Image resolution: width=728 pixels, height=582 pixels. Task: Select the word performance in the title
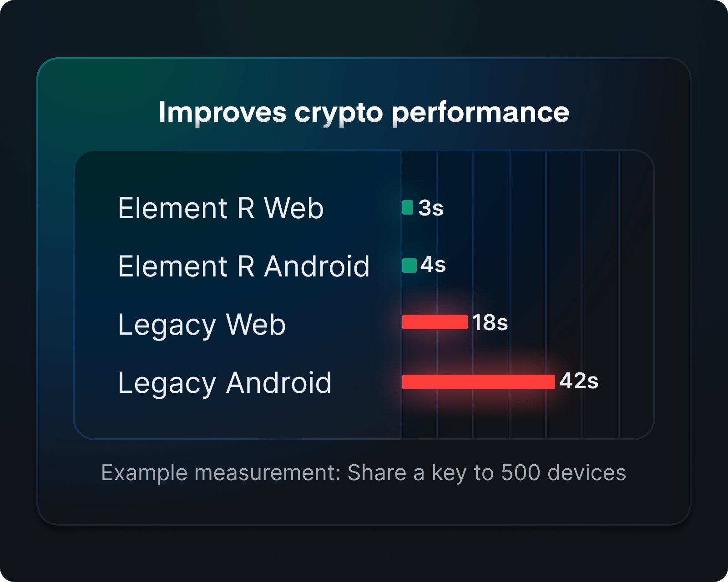click(480, 113)
